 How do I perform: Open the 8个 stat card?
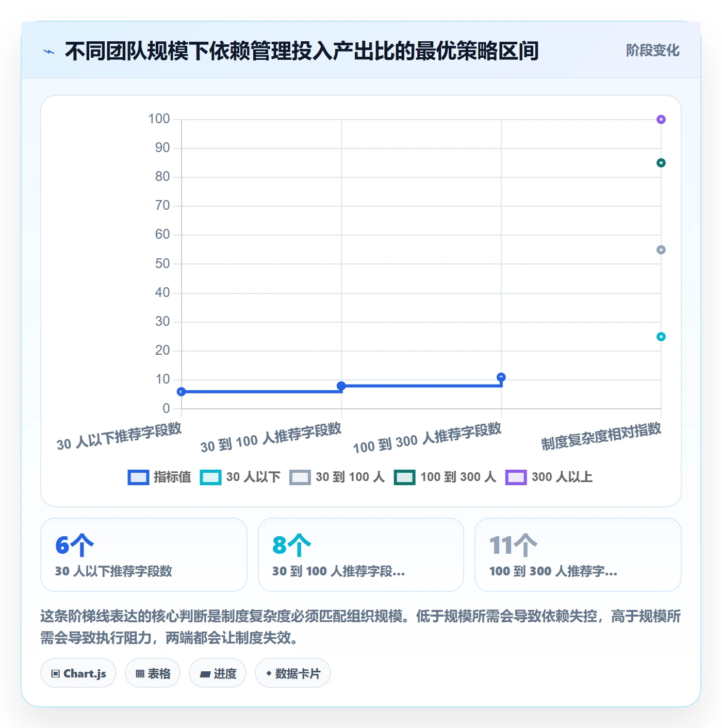(x=361, y=555)
